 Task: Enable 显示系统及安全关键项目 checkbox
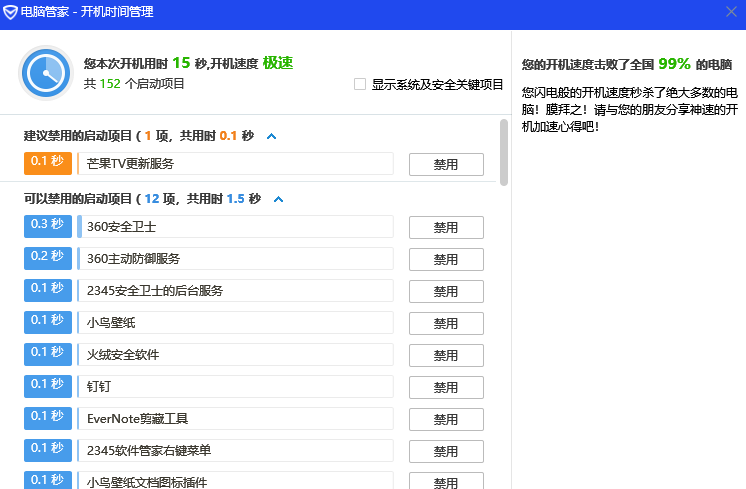(x=360, y=85)
